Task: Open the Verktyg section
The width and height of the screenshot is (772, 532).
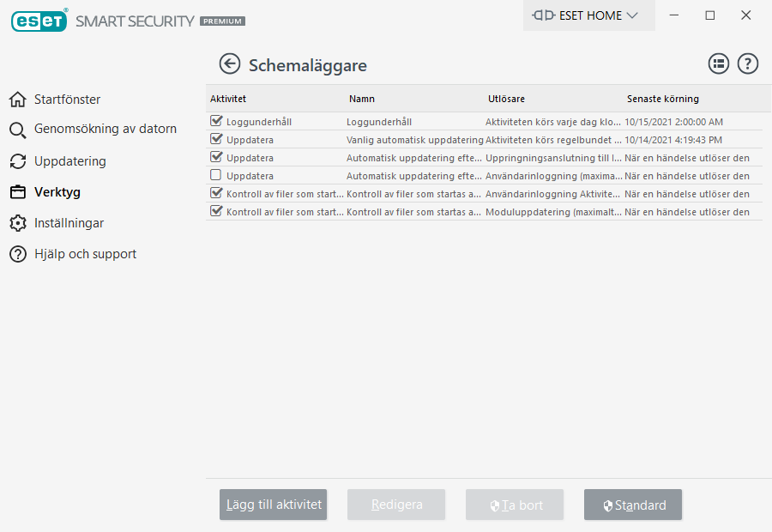Action: point(57,192)
